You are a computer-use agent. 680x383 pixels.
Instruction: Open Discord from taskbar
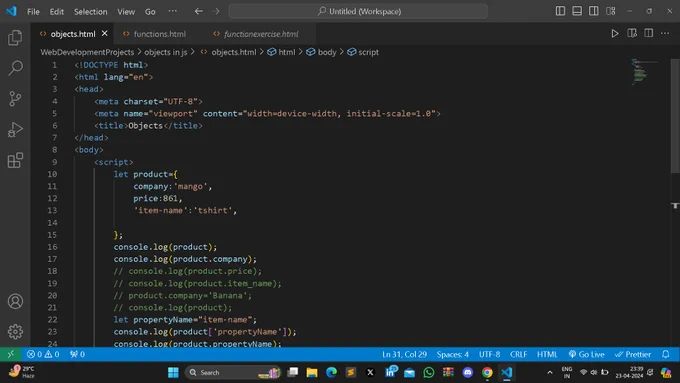468,373
